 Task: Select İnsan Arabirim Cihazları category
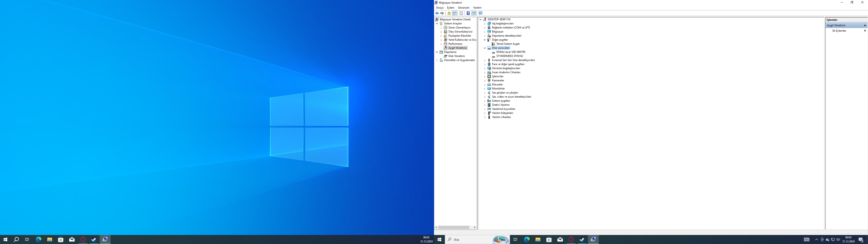[x=506, y=73]
